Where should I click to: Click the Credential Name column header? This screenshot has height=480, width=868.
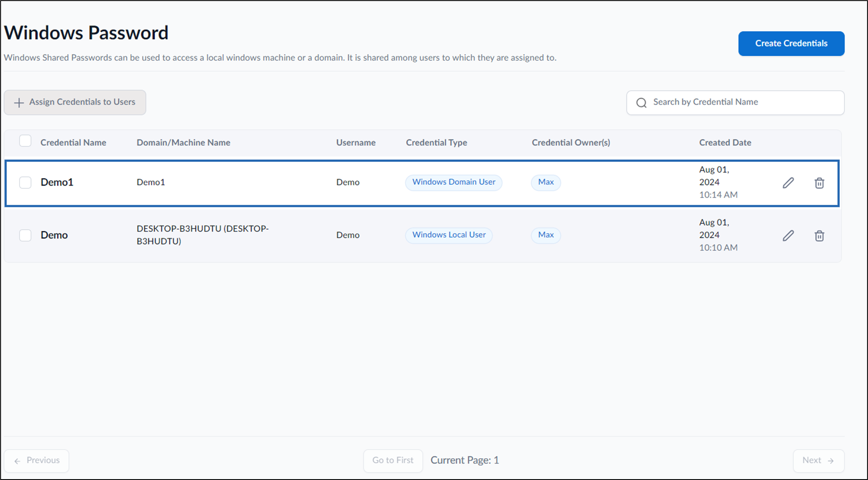click(x=73, y=142)
